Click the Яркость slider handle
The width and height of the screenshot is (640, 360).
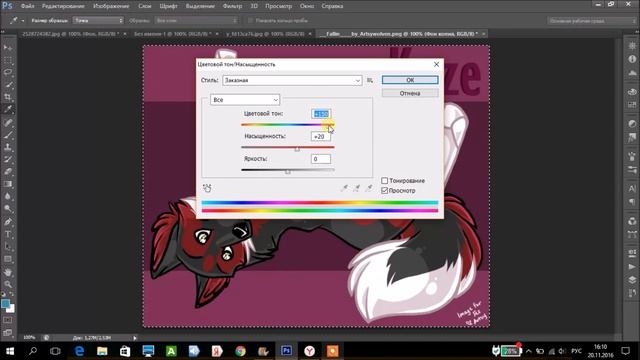288,172
